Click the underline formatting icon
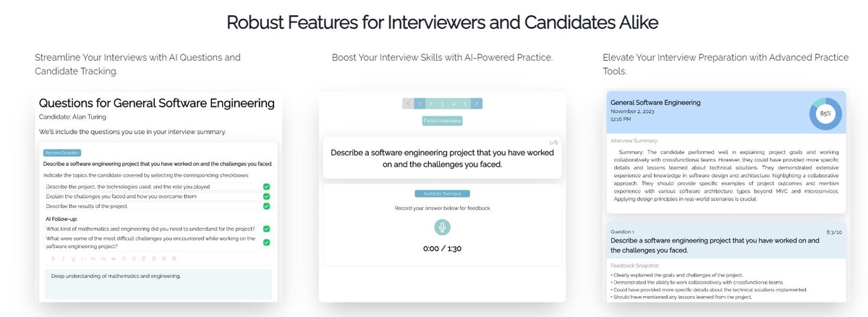This screenshot has height=317, width=868. [73, 258]
